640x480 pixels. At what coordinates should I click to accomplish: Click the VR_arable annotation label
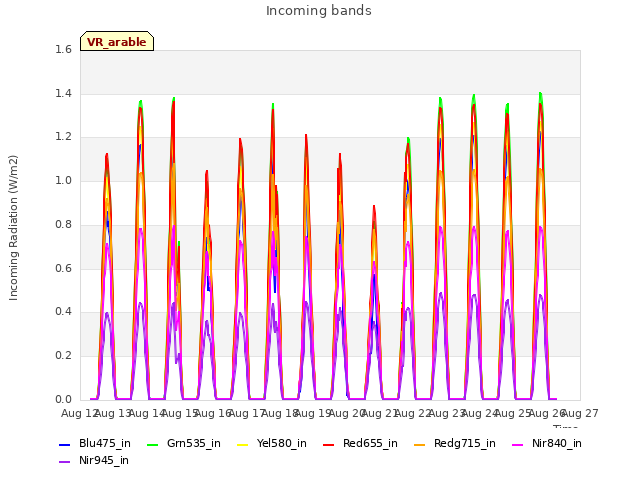coord(117,42)
